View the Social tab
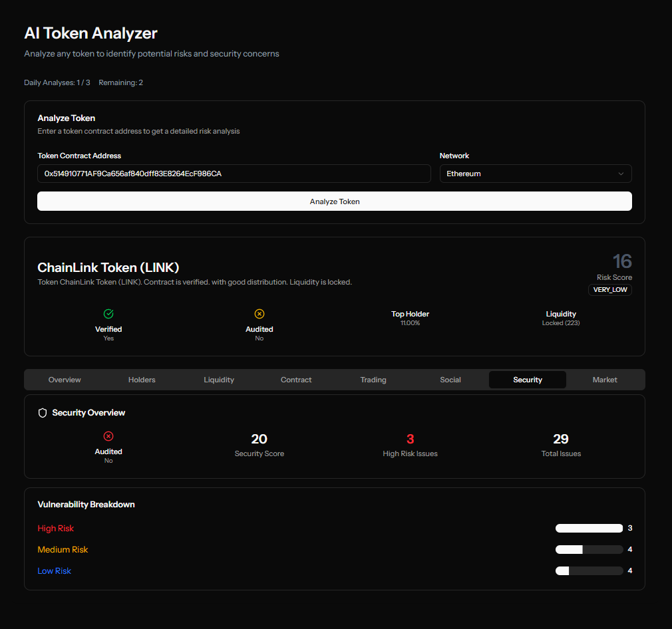The width and height of the screenshot is (672, 629). coord(450,380)
